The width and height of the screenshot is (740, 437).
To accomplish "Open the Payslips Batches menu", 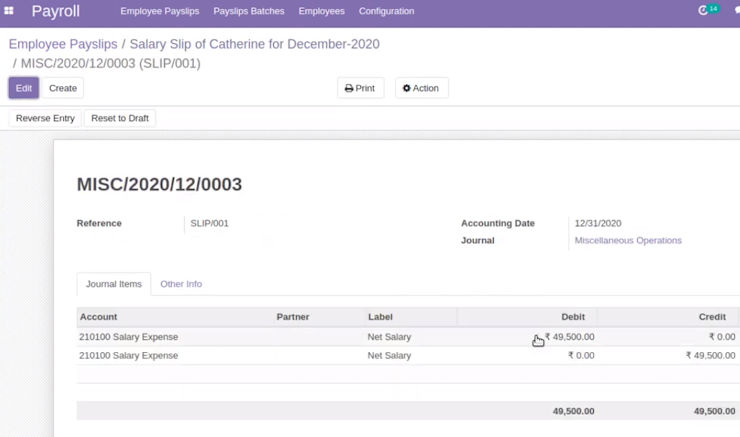I will [249, 11].
